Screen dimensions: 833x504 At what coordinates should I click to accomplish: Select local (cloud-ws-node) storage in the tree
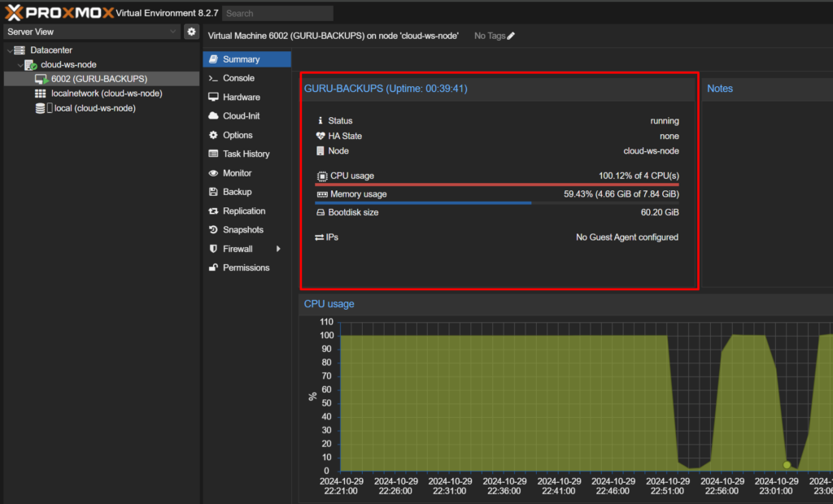(102, 108)
